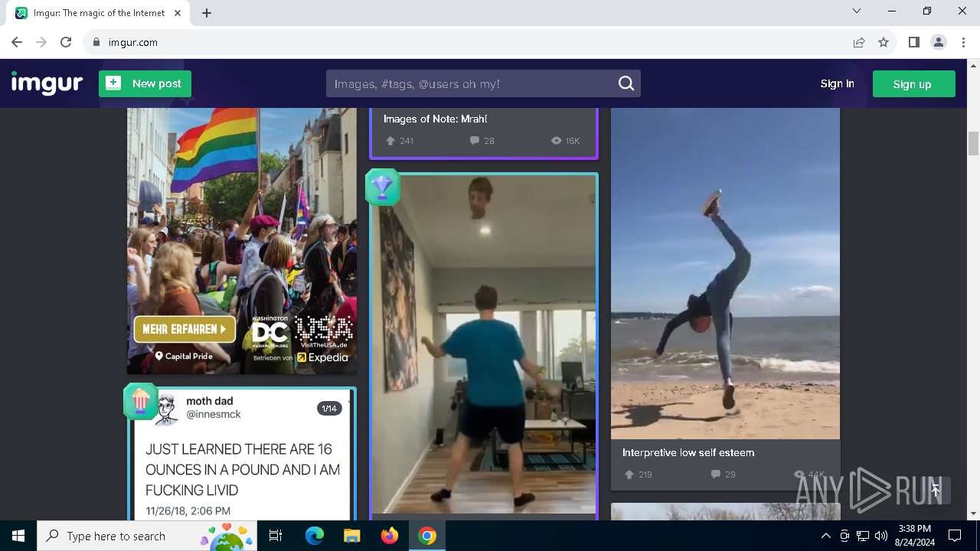The image size is (980, 551).
Task: Click the views eye icon showing 16K
Action: (x=557, y=141)
